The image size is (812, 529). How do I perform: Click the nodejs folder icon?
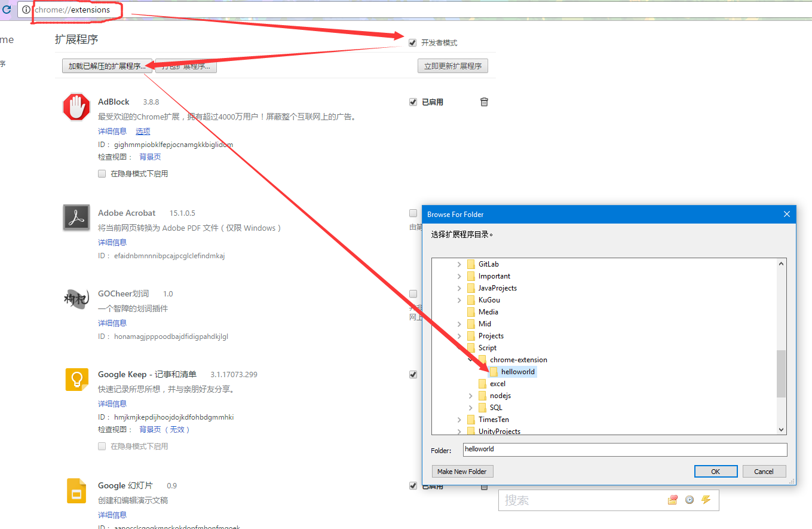482,396
